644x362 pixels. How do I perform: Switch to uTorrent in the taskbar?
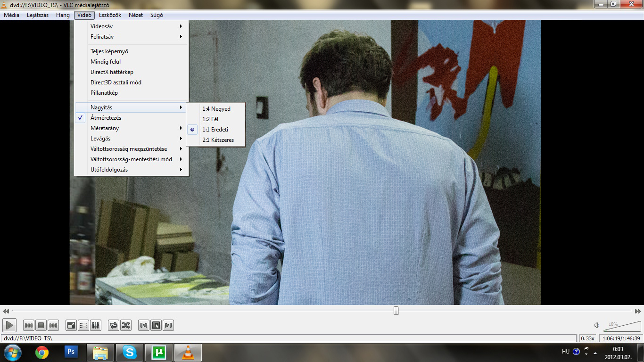click(x=158, y=353)
